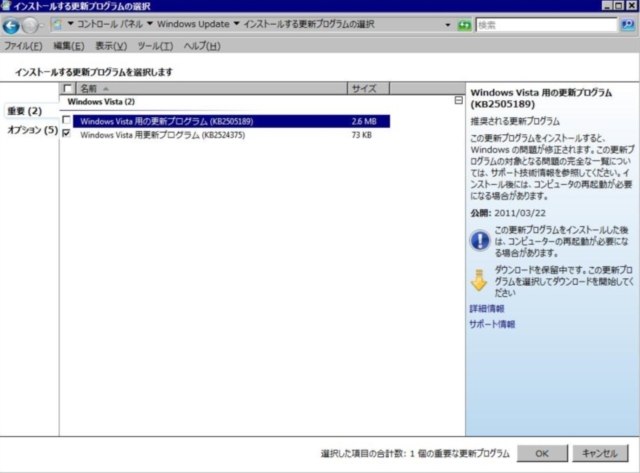Go back with the blue arrow
Screen dimensions: 640x473
click(11, 26)
